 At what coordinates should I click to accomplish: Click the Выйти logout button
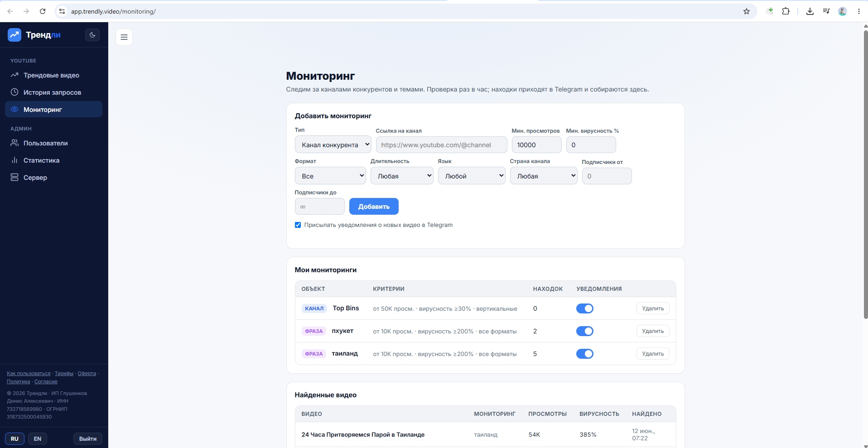pyautogui.click(x=88, y=438)
